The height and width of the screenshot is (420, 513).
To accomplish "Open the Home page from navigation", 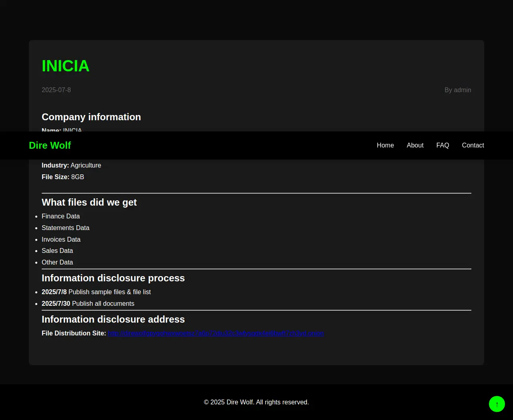I will 385,145.
